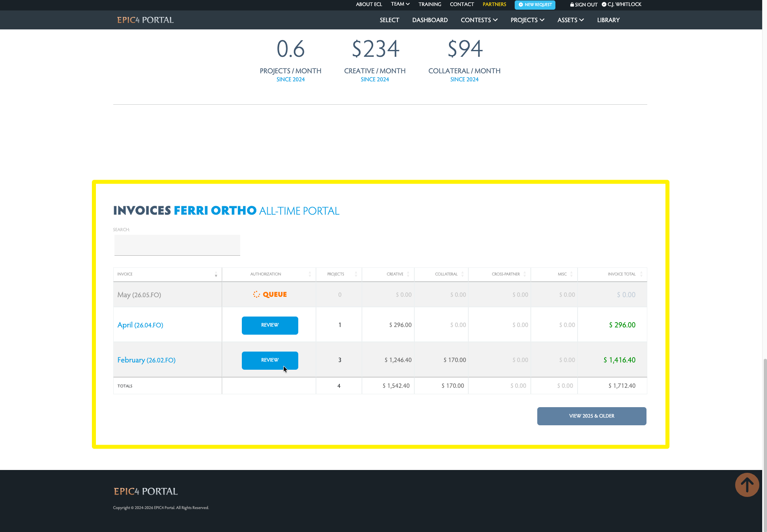Click the Queue spinner icon for May
This screenshot has width=767, height=532.
pyautogui.click(x=256, y=294)
